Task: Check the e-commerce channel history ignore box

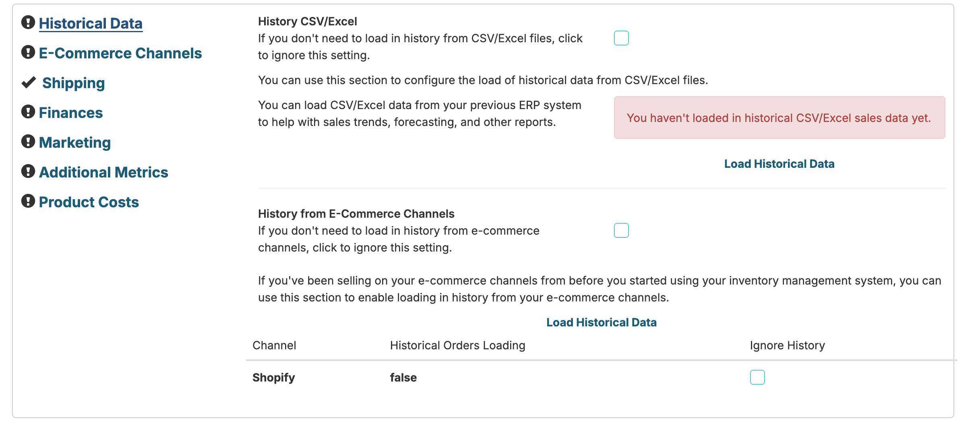Action: tap(621, 231)
